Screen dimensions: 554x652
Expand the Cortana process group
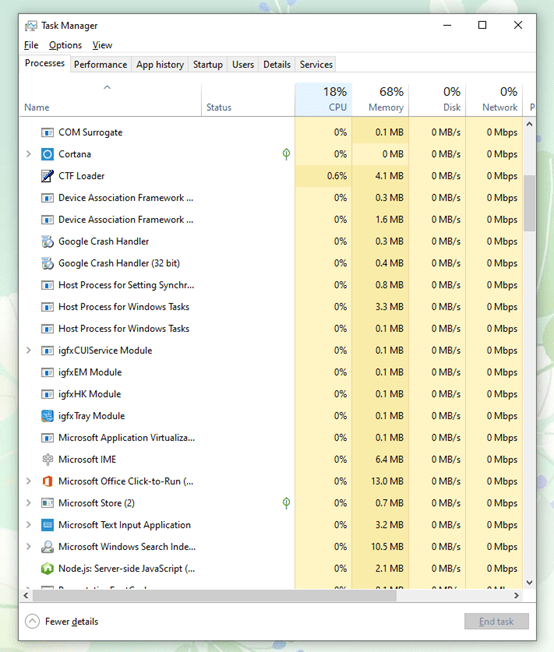point(28,154)
